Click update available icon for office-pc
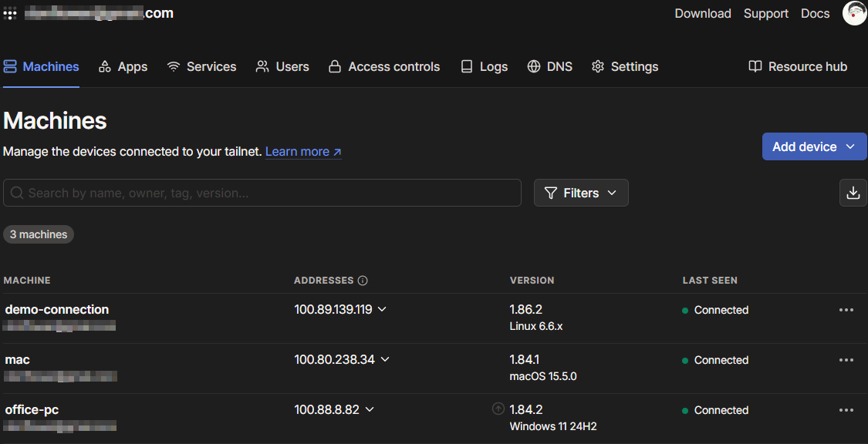868x444 pixels. tap(498, 409)
